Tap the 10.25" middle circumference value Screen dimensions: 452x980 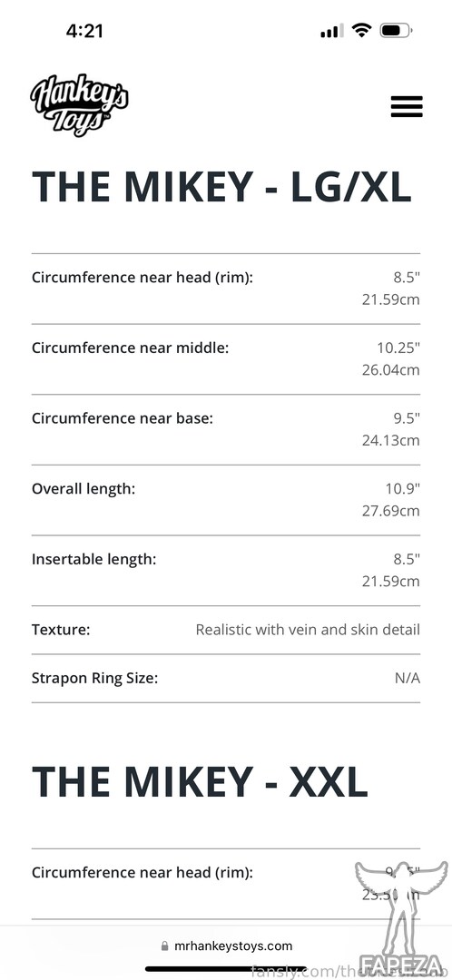pos(398,348)
